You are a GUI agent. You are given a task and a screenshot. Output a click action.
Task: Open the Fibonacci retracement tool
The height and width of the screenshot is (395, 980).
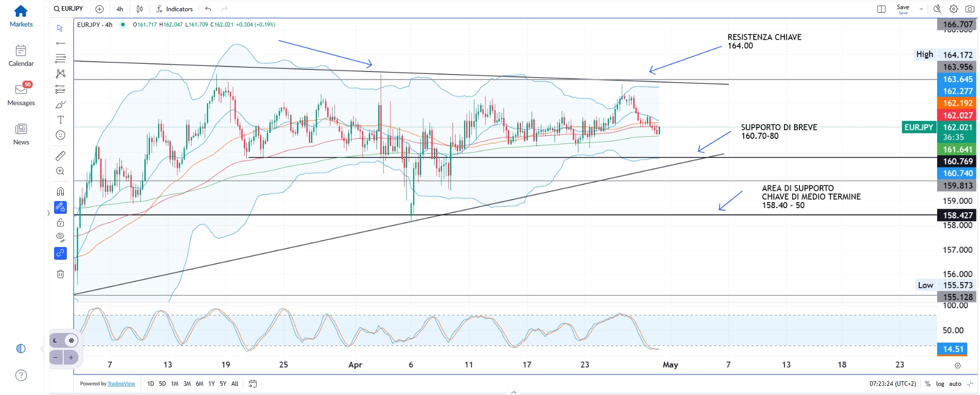point(60,59)
